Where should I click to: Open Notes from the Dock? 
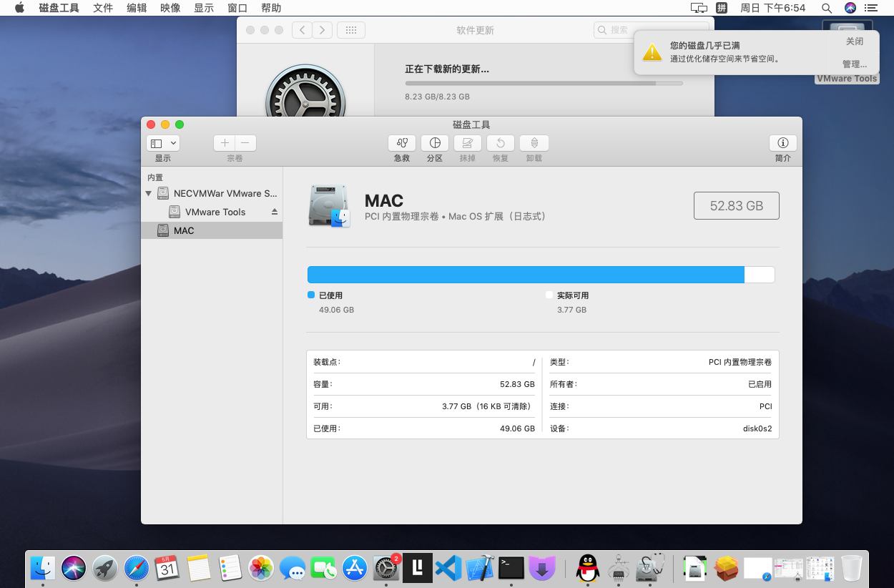point(199,568)
